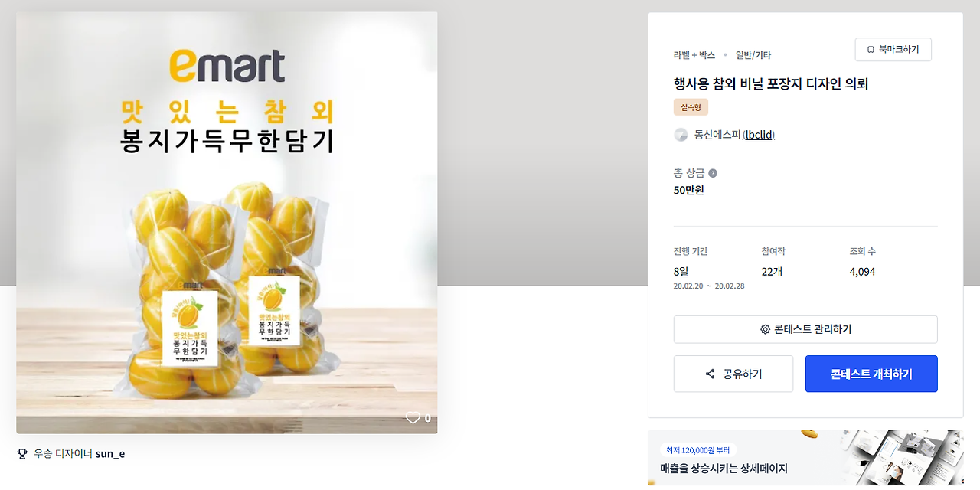Open the emart 참외 design thumbnail
980x490 pixels.
pos(227,223)
